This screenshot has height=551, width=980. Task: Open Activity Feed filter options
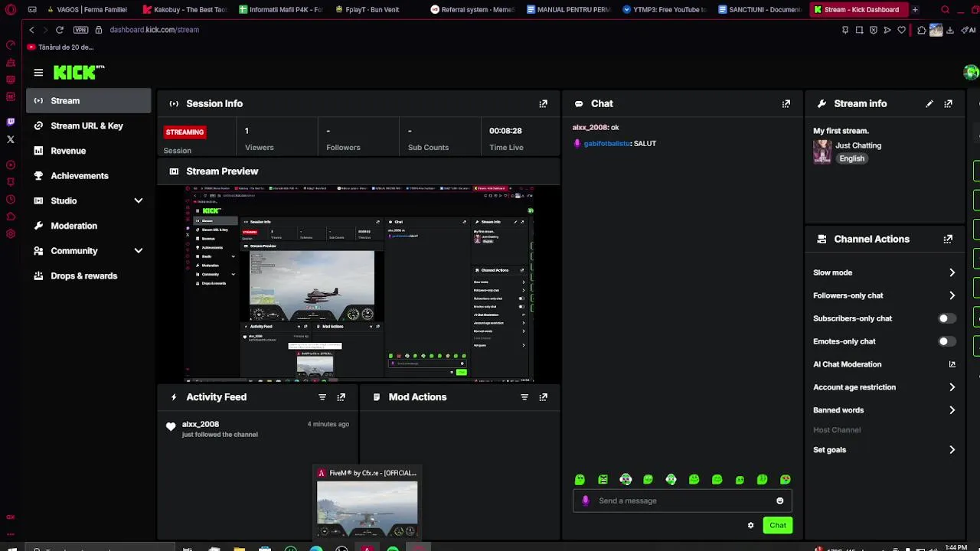click(322, 397)
